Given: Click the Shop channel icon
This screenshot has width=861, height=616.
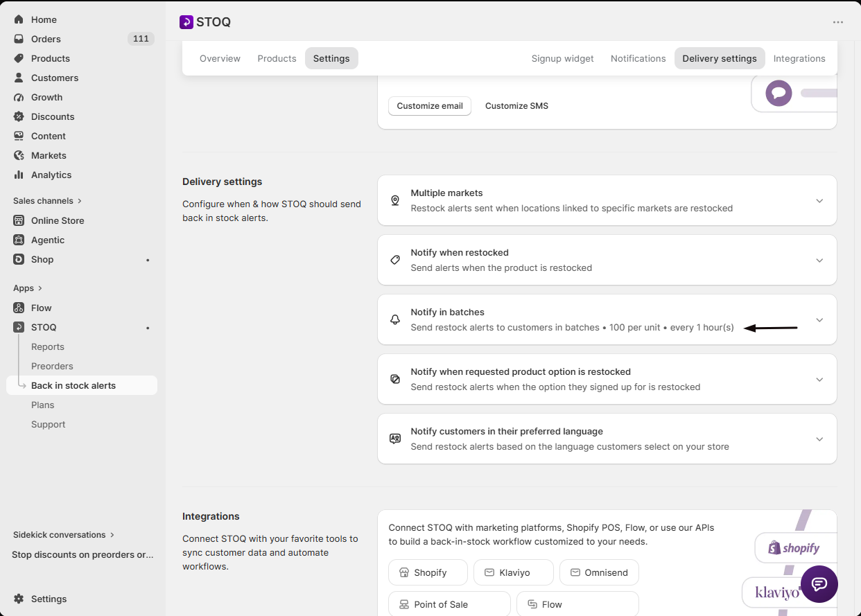Looking at the screenshot, I should click(x=19, y=259).
